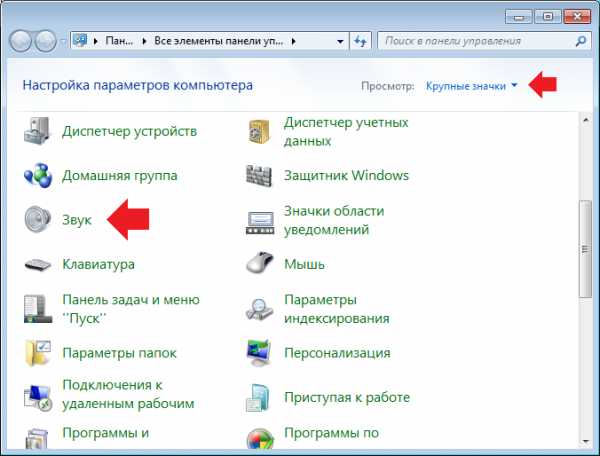
Task: Maximize the Control Panel window
Action: [548, 17]
